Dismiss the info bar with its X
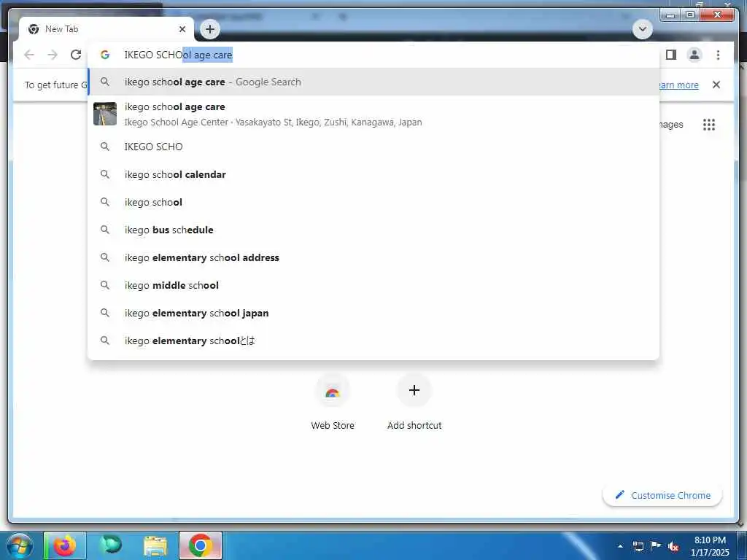Image resolution: width=747 pixels, height=560 pixels. pyautogui.click(x=716, y=85)
